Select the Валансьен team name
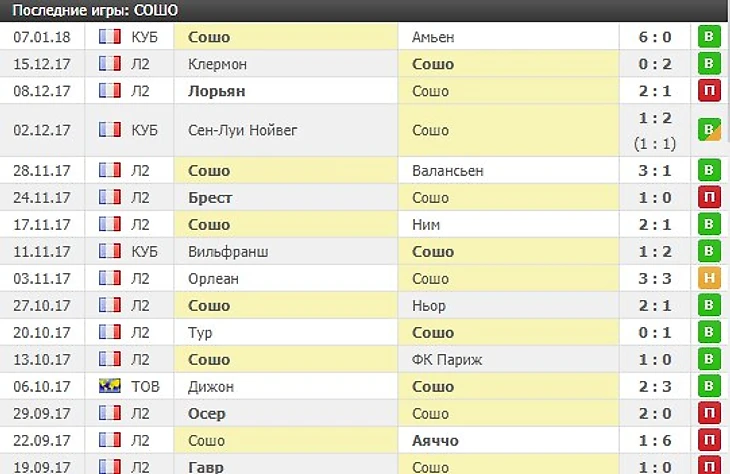730x474 pixels. coord(448,171)
